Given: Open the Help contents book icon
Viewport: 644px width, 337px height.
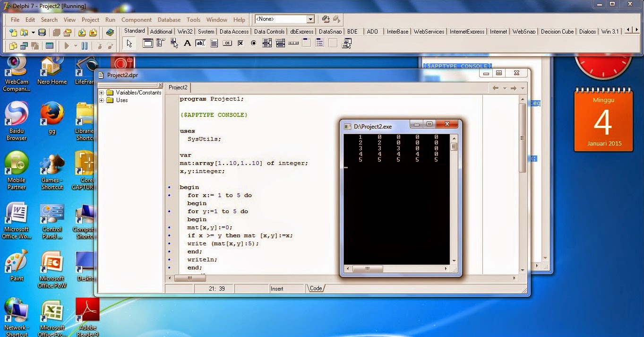Looking at the screenshot, I should pyautogui.click(x=110, y=33).
